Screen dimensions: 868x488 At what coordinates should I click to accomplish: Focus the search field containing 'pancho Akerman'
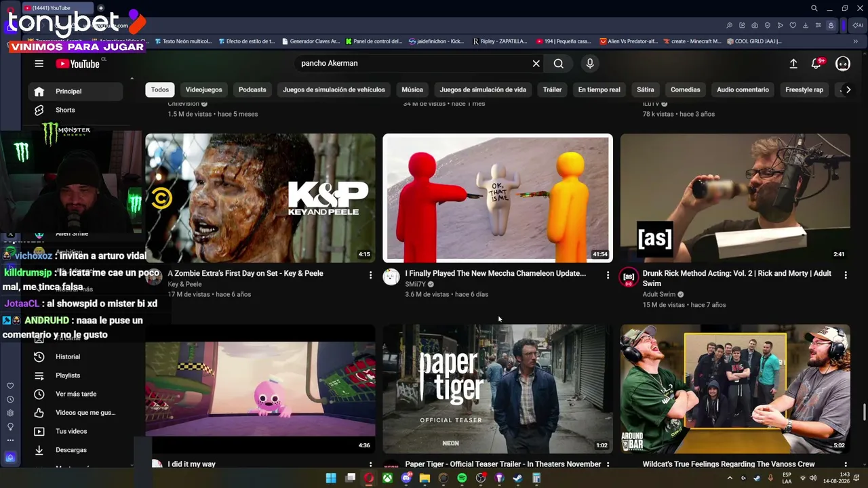pos(412,64)
